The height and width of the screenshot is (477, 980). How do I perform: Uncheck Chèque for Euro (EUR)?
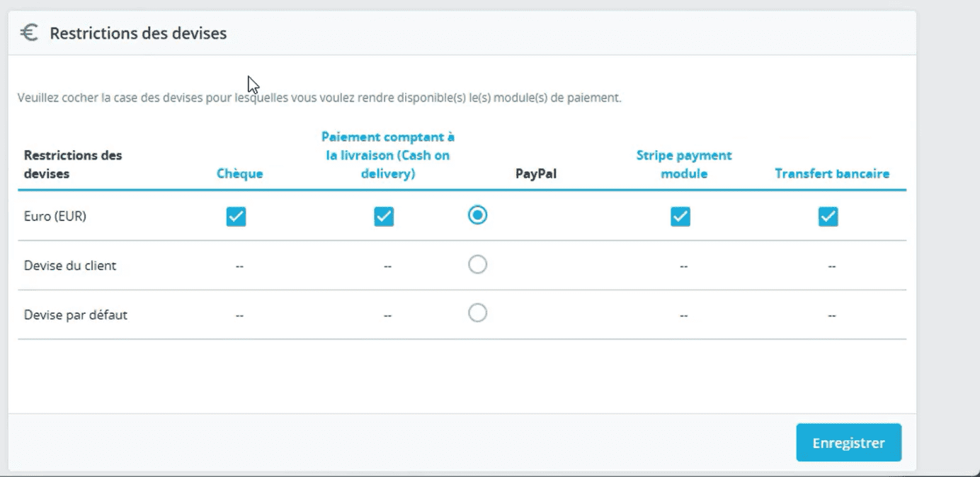pos(237,216)
